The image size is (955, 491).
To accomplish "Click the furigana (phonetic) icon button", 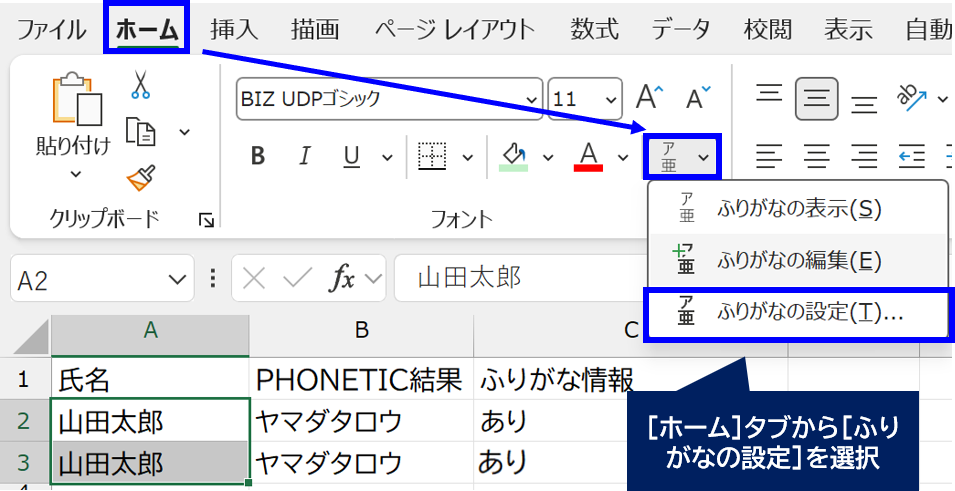I will [x=669, y=157].
